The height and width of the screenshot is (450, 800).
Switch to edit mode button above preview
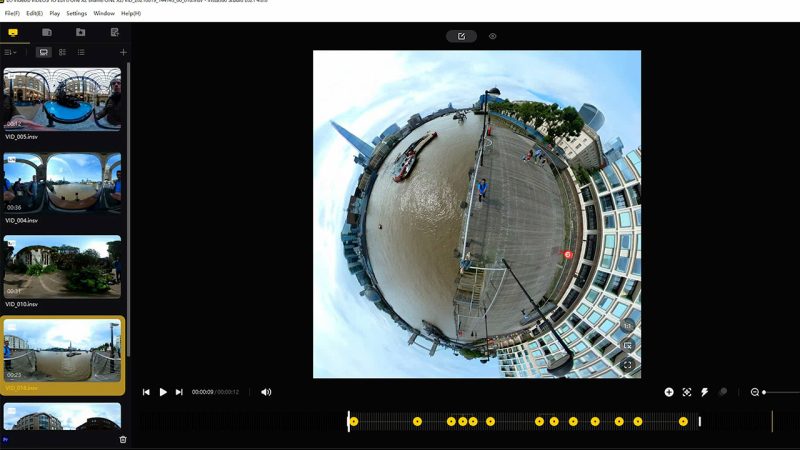pos(461,36)
